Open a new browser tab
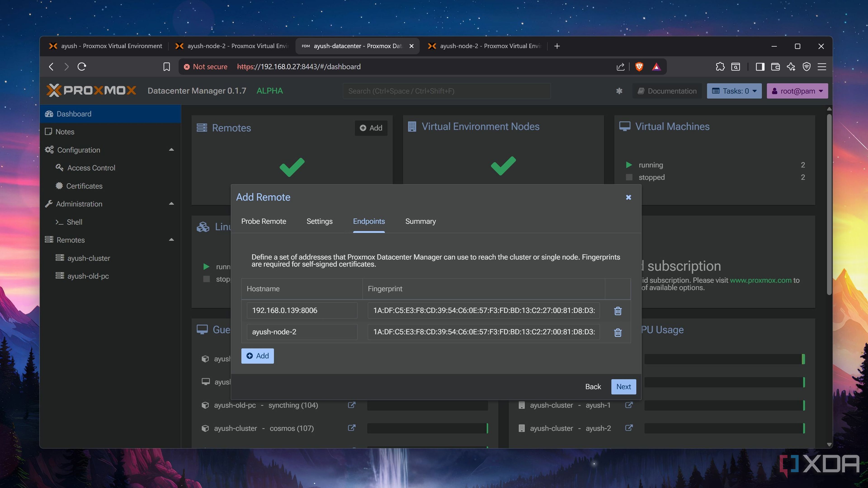Image resolution: width=868 pixels, height=488 pixels. pos(557,46)
